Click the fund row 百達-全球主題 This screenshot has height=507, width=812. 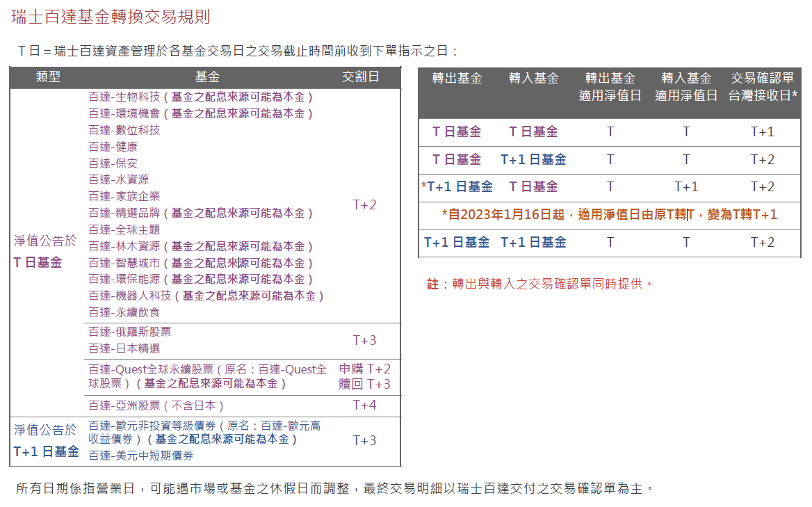pyautogui.click(x=124, y=230)
